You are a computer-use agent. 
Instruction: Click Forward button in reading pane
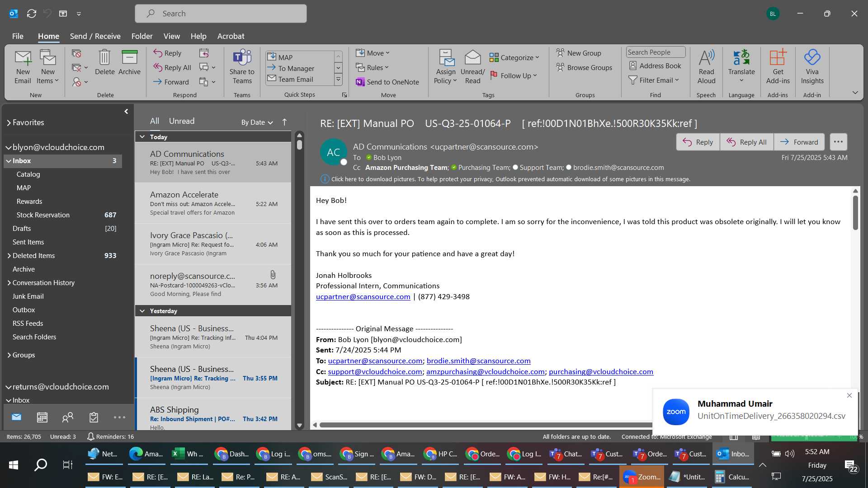[799, 142]
